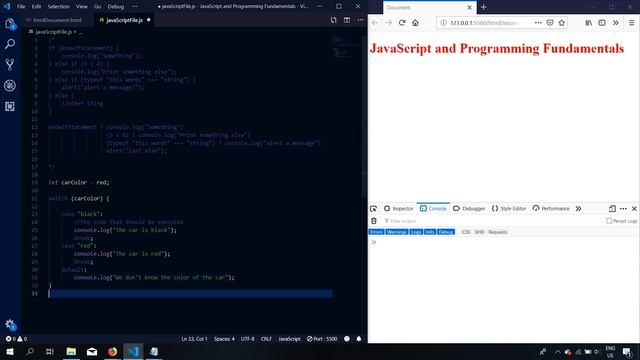Reload the page in Firefox
Viewport: 640px width, 360px height.
[402, 23]
